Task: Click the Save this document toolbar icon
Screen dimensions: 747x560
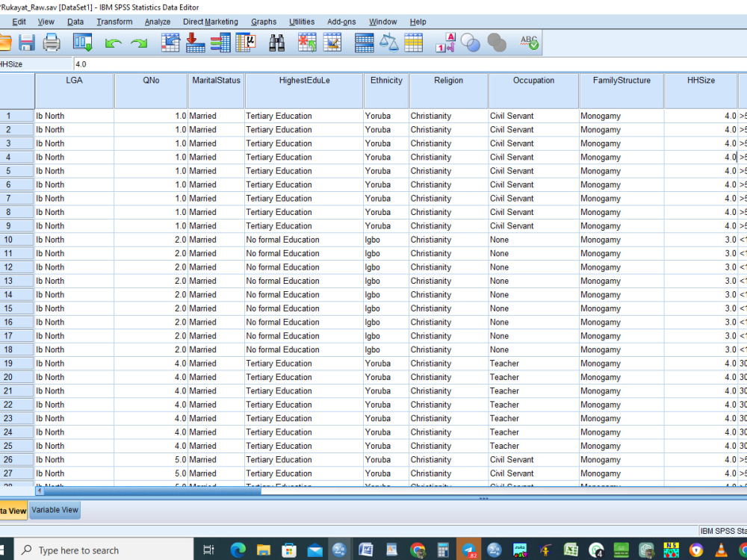Action: pos(27,43)
